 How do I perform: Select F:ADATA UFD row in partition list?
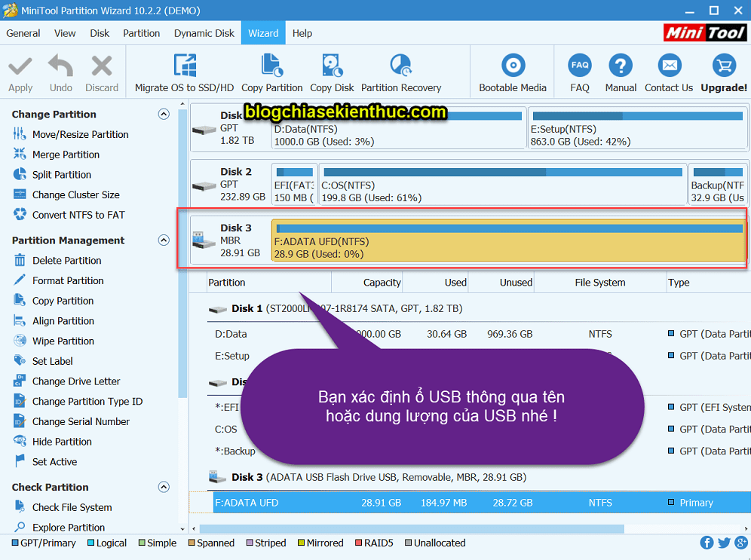tap(482, 503)
